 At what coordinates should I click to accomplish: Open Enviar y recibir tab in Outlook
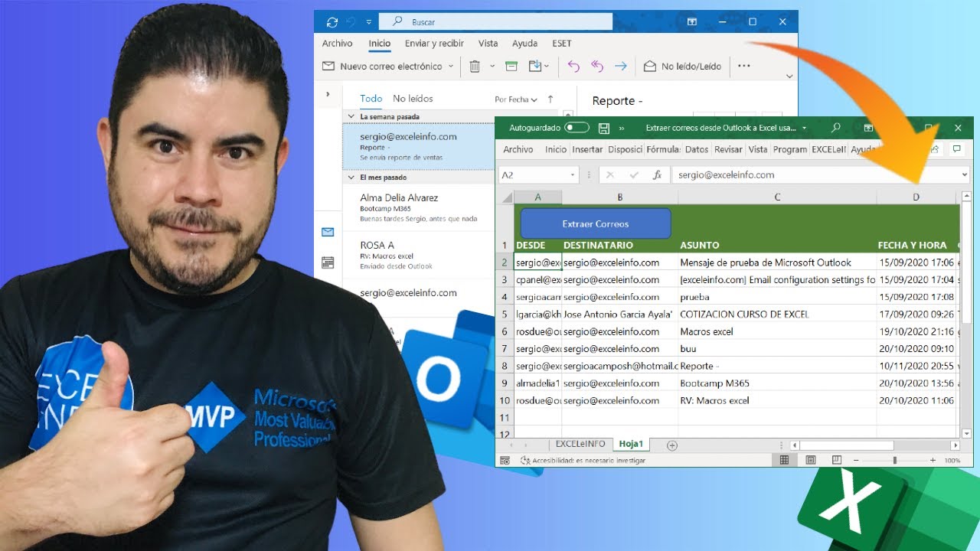point(434,44)
